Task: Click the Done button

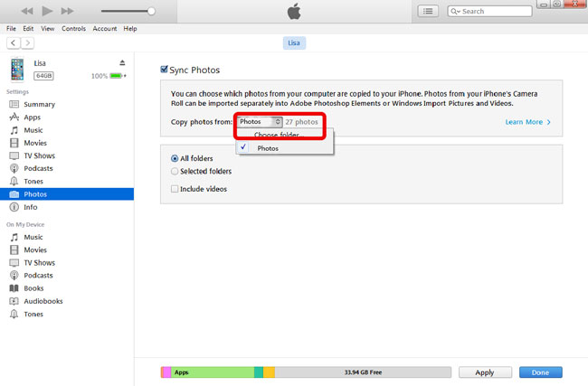Action: pos(540,372)
